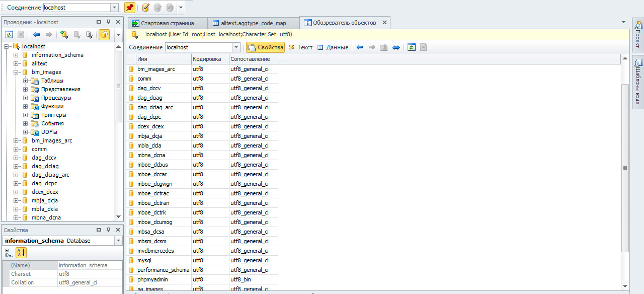Click the Collation property value utf8_general_ci
The image size is (644, 294).
[x=90, y=282]
